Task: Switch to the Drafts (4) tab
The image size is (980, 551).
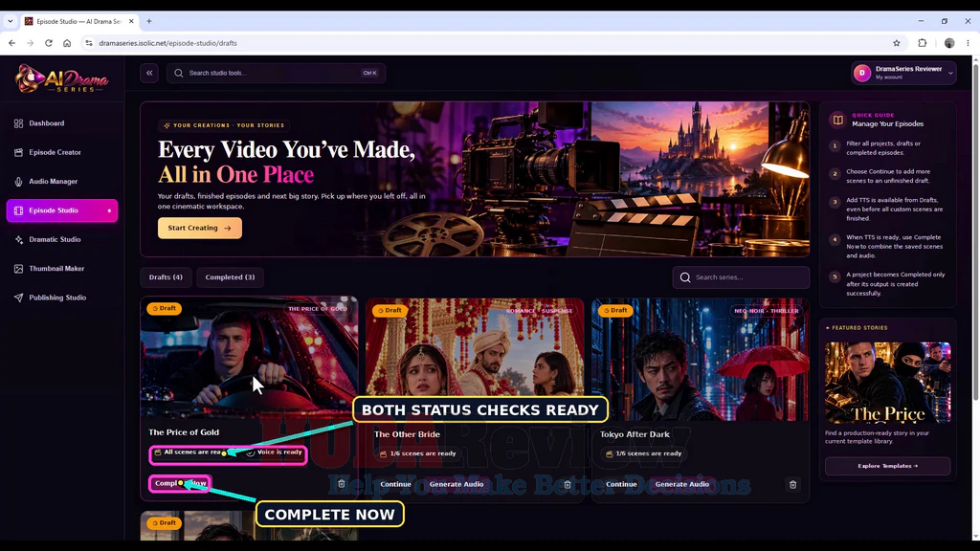Action: (166, 277)
